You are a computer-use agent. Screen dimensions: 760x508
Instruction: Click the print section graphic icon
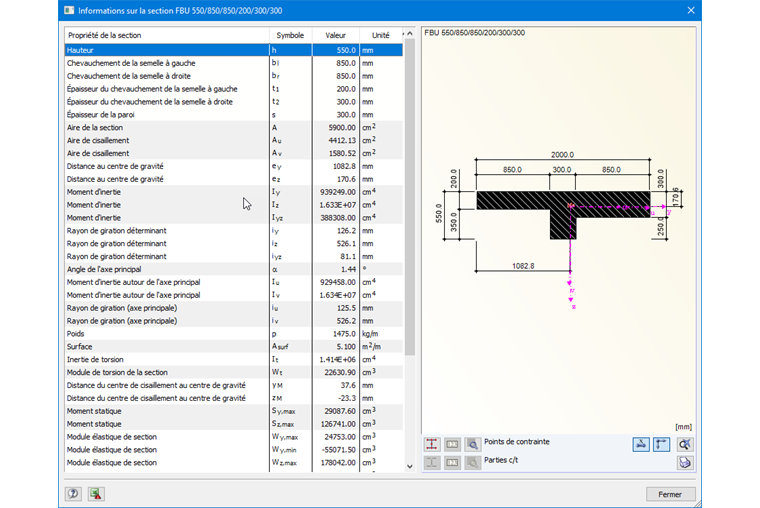point(684,463)
